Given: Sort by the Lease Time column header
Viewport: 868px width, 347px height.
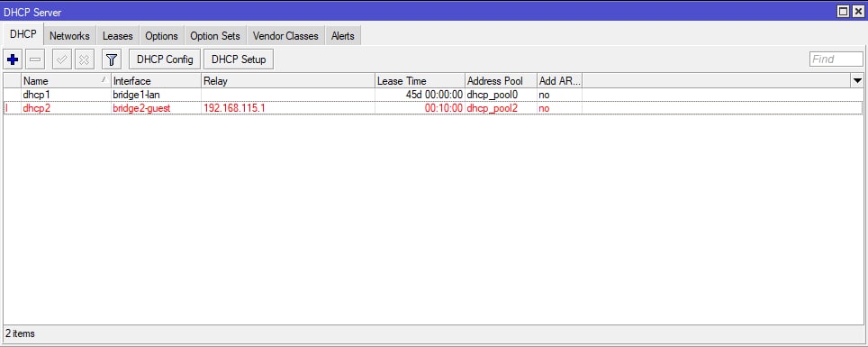Looking at the screenshot, I should [420, 81].
